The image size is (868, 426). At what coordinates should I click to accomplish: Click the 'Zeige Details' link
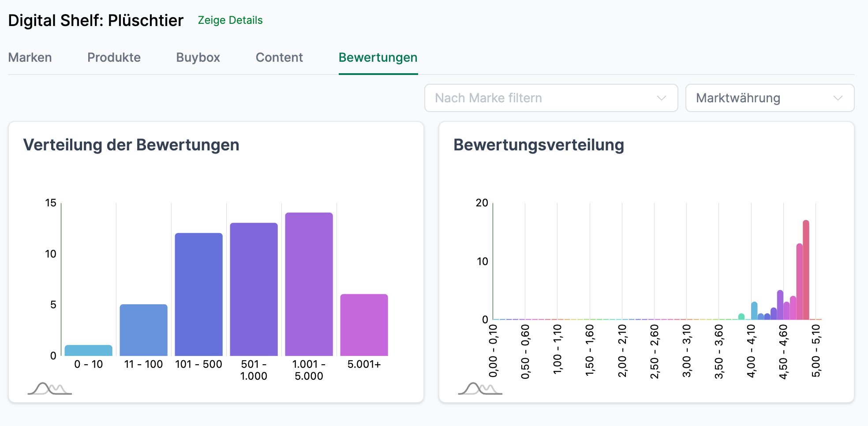tap(230, 20)
